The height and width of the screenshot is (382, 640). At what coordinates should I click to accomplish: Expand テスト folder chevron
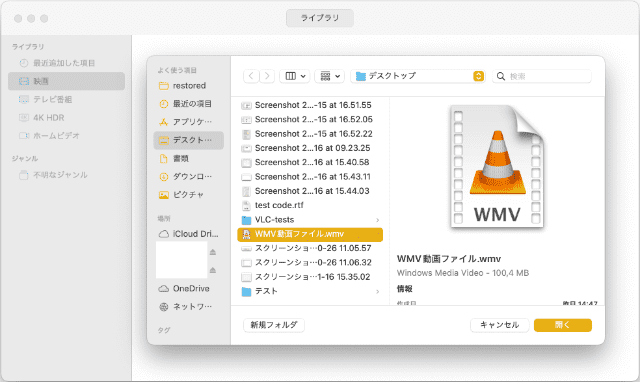click(x=378, y=291)
